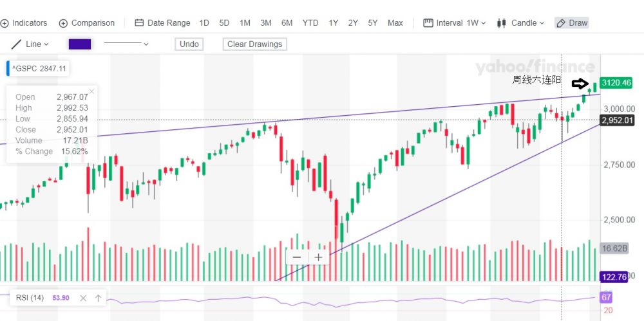This screenshot has height=321, width=644.
Task: Select the Max date range
Action: 395,23
